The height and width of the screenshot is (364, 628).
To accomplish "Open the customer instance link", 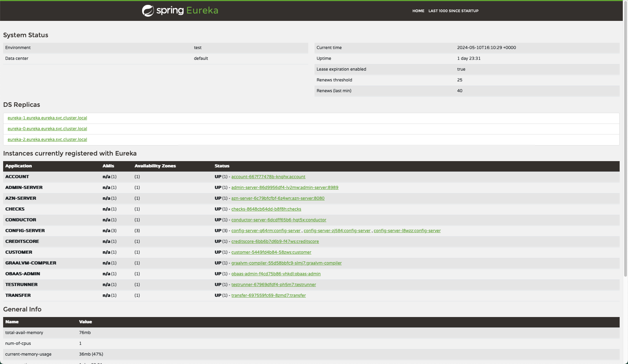I will pos(271,252).
